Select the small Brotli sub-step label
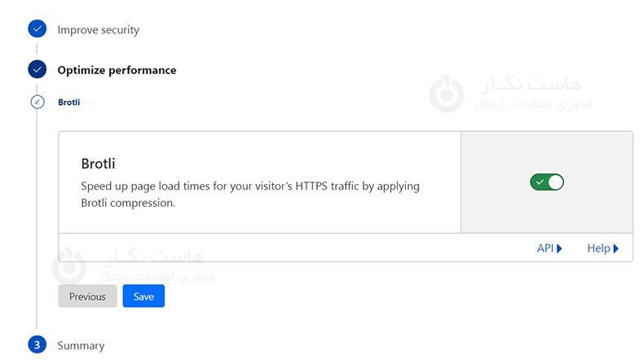This screenshot has width=644, height=360. tap(68, 103)
